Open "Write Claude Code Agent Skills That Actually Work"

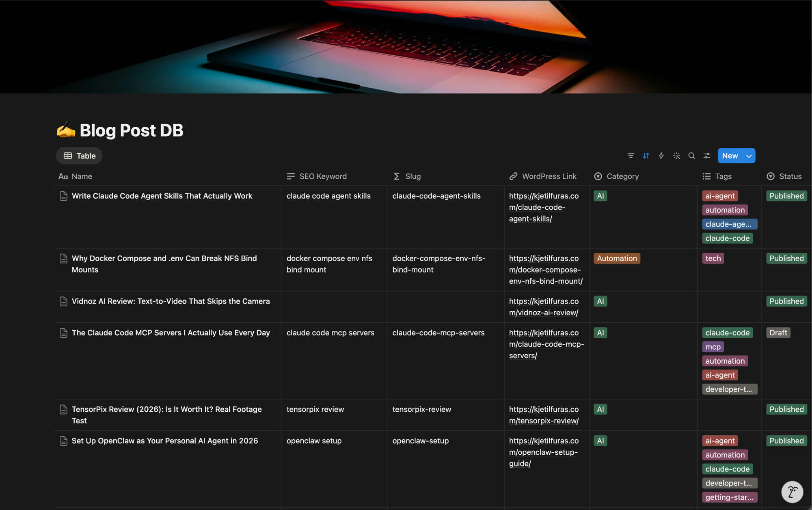pyautogui.click(x=162, y=196)
